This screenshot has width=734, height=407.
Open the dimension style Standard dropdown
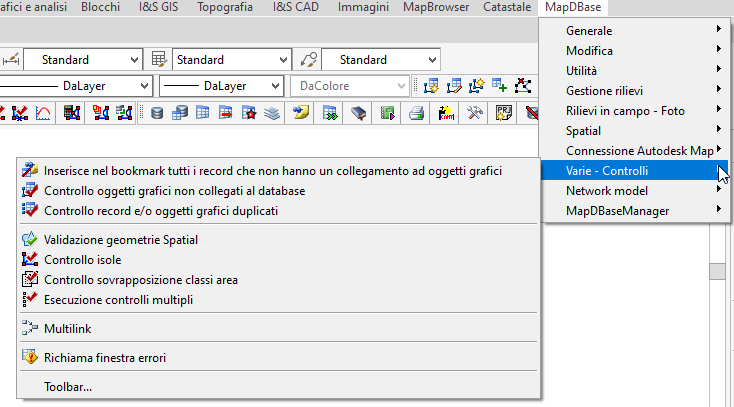tap(83, 60)
